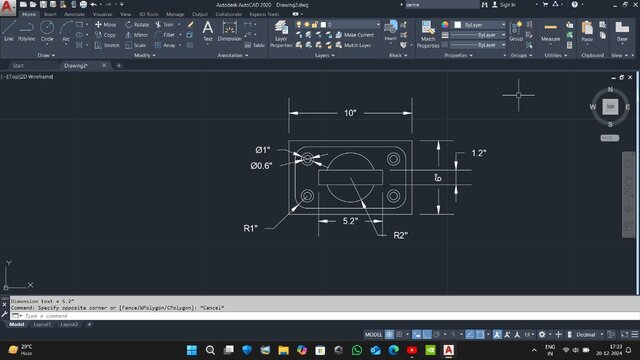Click the Fillet command
The image size is (640, 360).
click(165, 35)
